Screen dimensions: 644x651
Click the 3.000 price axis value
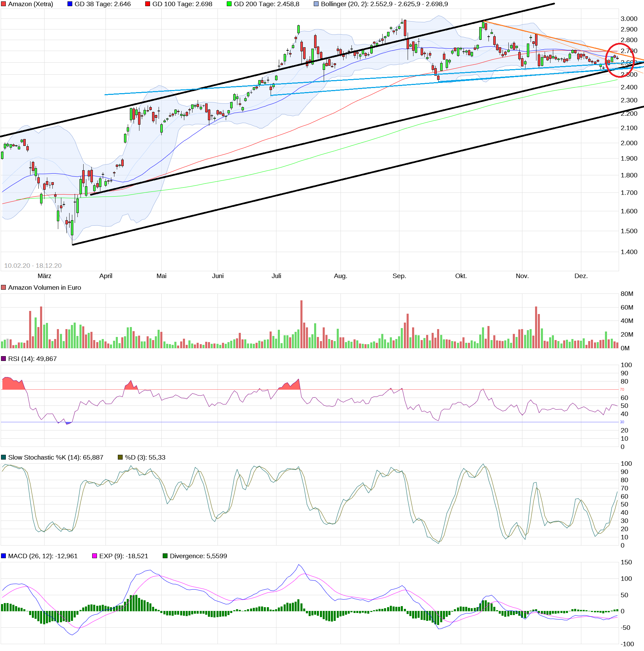tap(629, 18)
